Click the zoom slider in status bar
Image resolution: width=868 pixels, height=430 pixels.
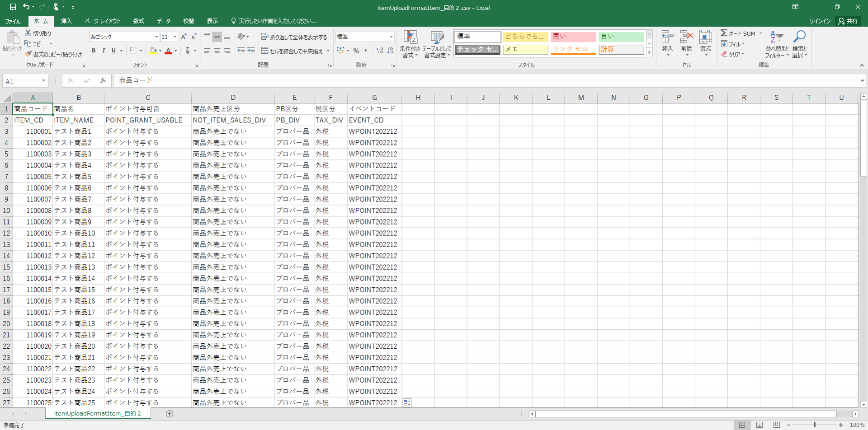(x=814, y=425)
